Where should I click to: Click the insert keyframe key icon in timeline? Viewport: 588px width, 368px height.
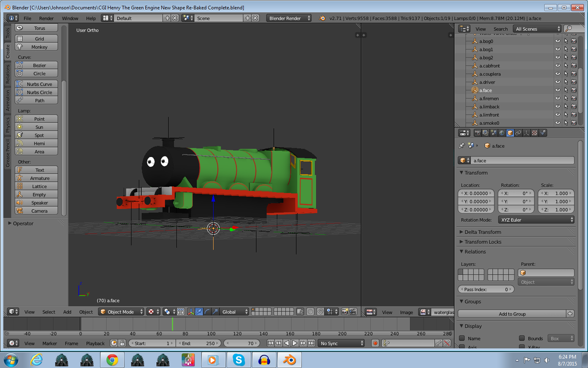tap(438, 343)
